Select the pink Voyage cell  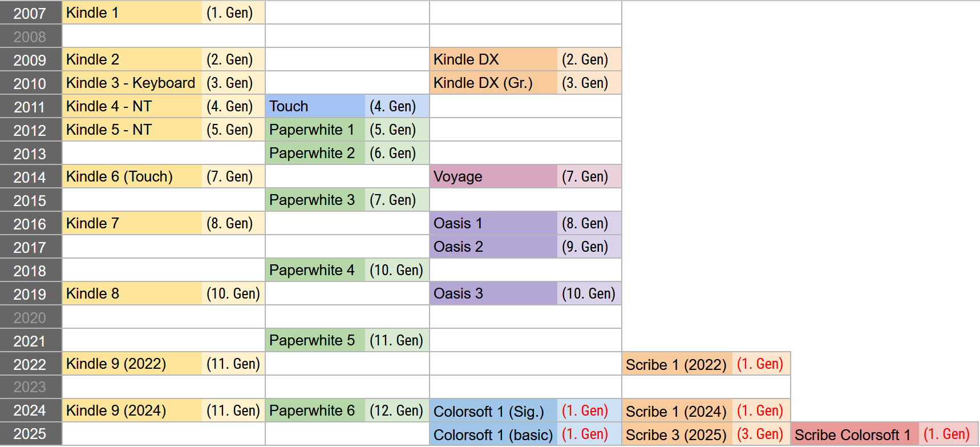[493, 176]
